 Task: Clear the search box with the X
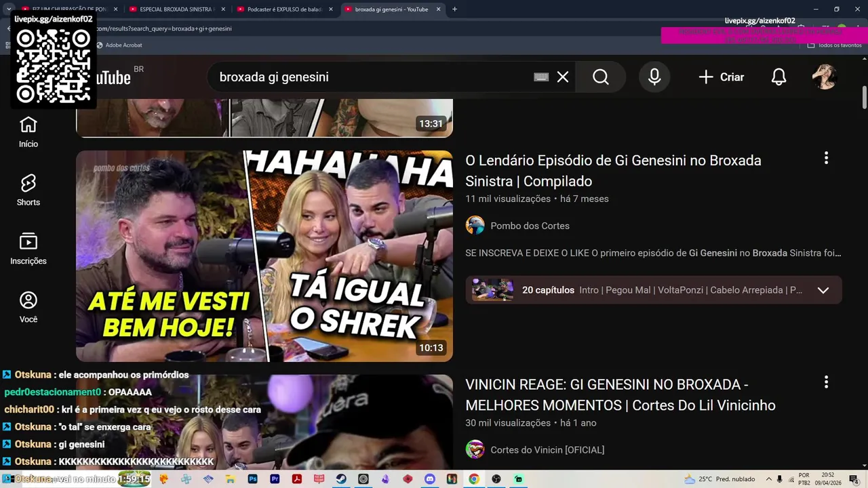click(563, 77)
